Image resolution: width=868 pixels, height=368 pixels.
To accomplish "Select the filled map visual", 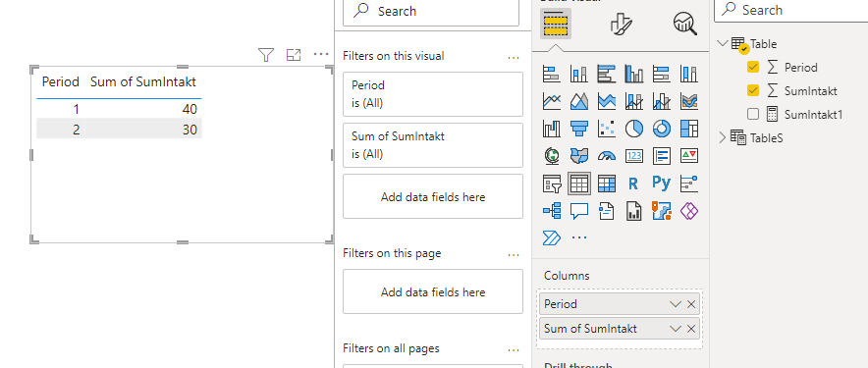I will point(579,156).
